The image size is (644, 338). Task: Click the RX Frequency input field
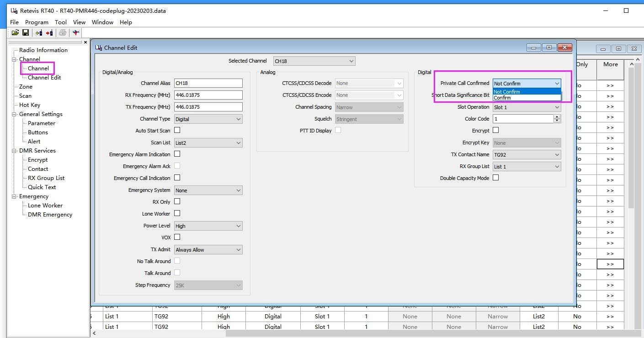coord(208,95)
